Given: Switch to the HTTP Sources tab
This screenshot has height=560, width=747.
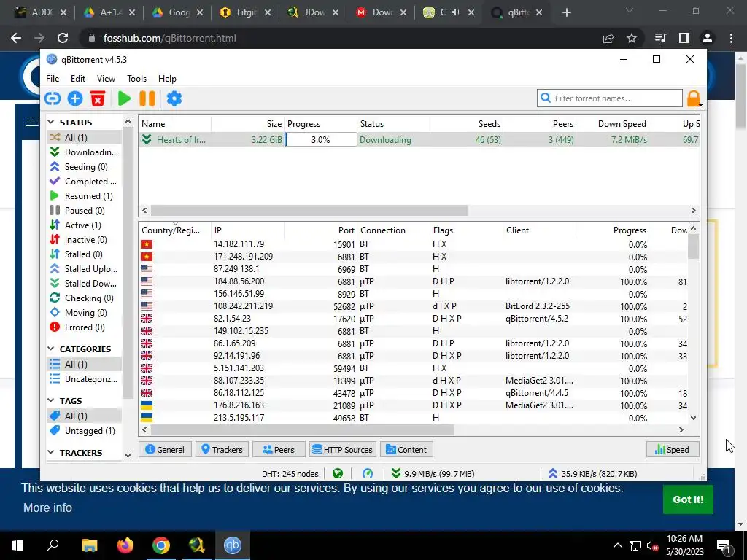Looking at the screenshot, I should (x=343, y=449).
